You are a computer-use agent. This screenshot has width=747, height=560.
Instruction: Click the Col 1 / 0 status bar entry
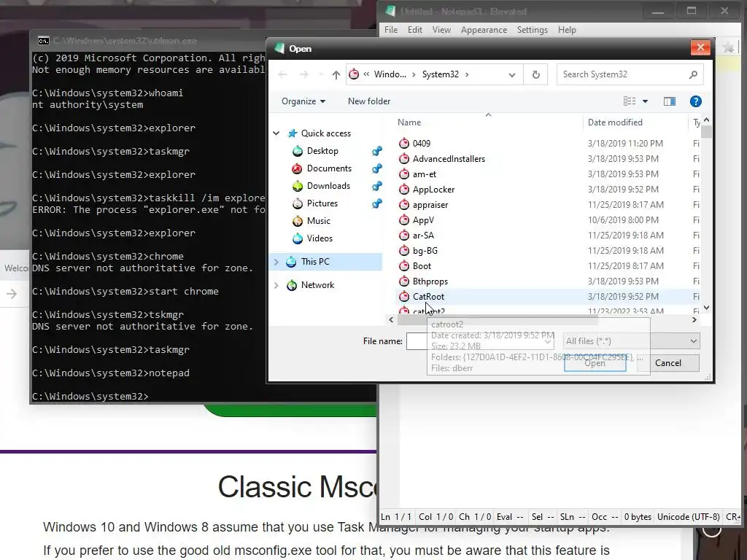click(x=436, y=517)
